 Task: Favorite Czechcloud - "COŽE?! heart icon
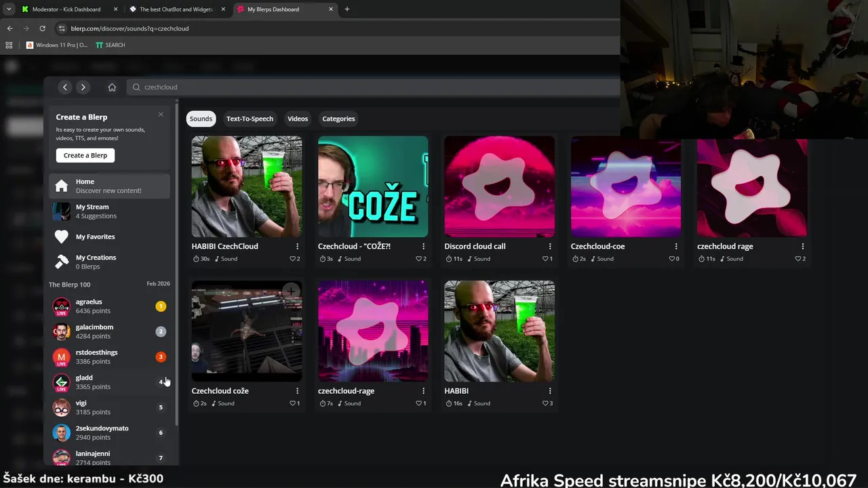pyautogui.click(x=418, y=259)
